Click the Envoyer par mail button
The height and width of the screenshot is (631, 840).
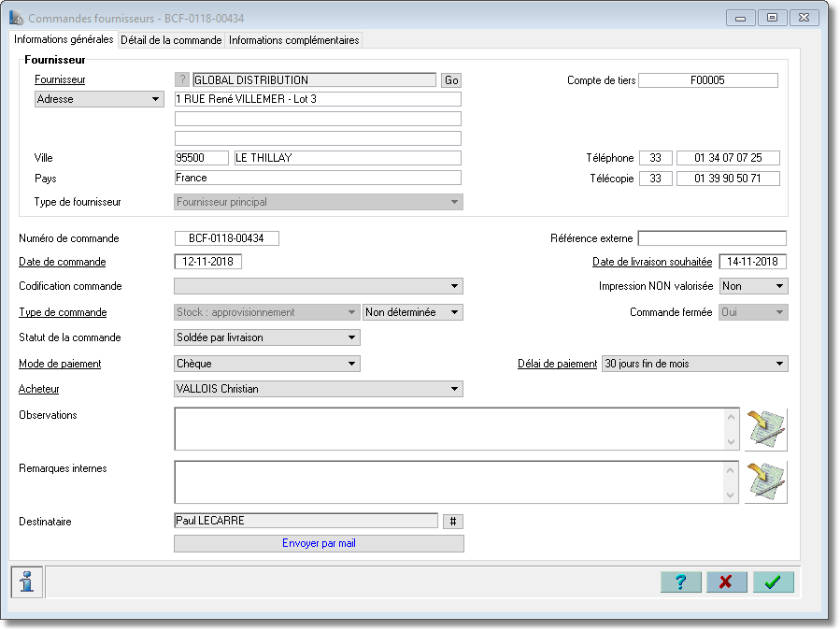pos(319,544)
